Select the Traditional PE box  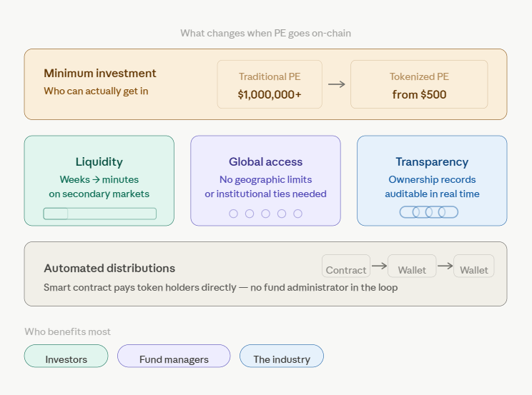point(270,84)
